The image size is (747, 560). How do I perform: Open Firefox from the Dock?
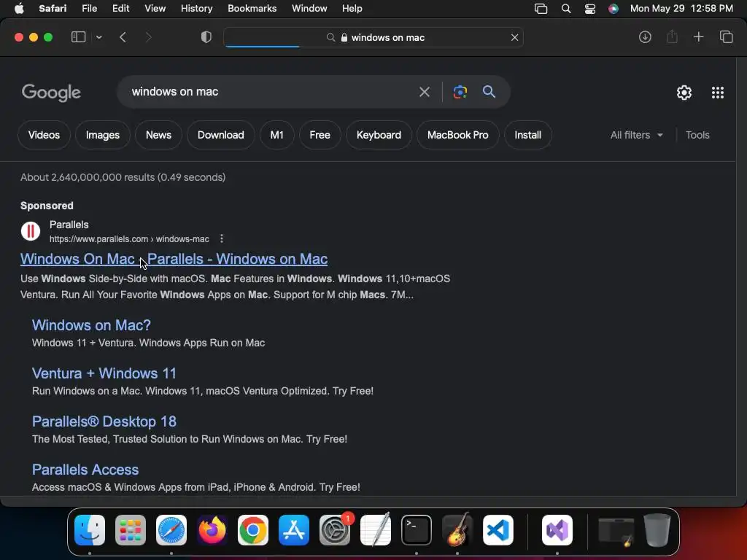(212, 530)
